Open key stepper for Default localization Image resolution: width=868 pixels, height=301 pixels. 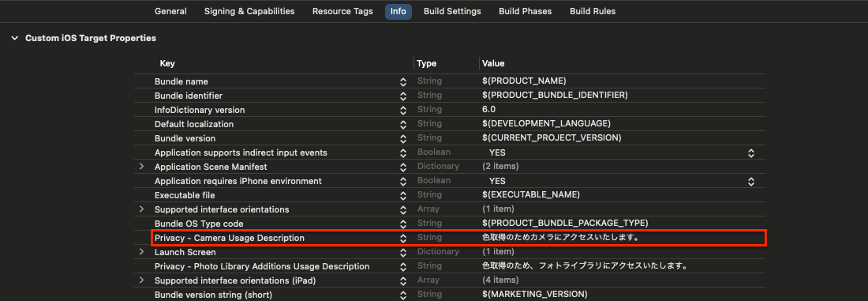coord(403,124)
